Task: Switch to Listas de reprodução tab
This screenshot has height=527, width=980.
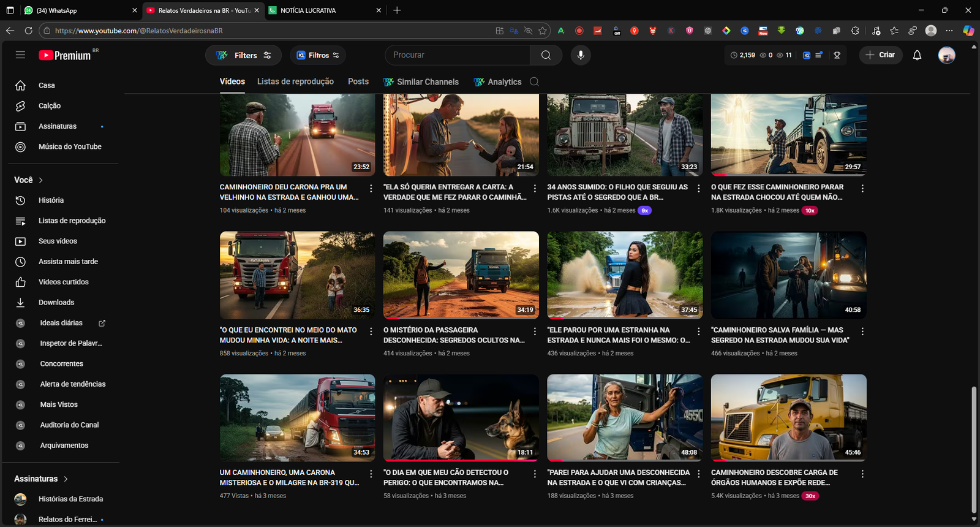Action: (x=295, y=82)
